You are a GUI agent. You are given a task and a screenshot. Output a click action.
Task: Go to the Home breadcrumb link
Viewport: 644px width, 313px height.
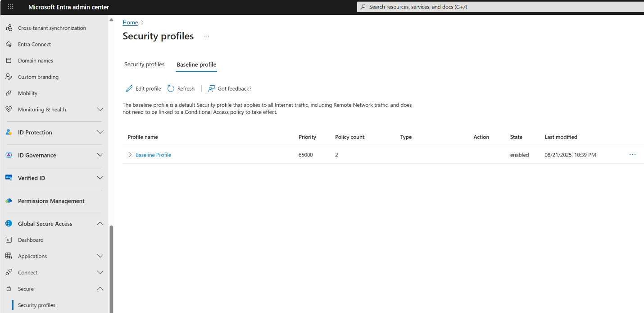[x=130, y=22]
